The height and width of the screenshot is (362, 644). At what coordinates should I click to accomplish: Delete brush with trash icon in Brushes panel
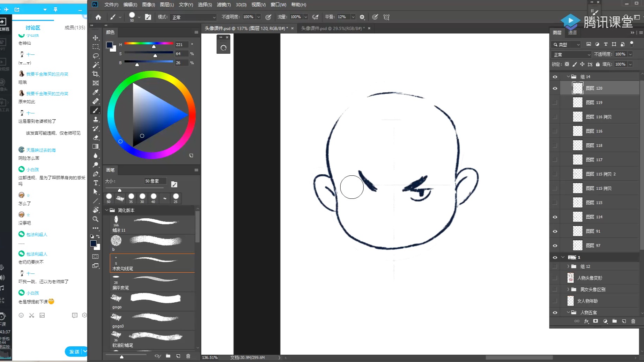pyautogui.click(x=188, y=356)
